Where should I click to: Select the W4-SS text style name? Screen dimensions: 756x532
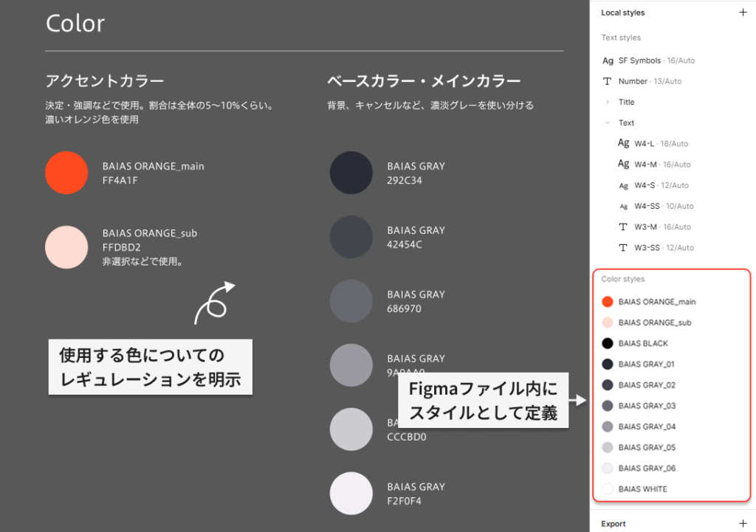point(647,206)
